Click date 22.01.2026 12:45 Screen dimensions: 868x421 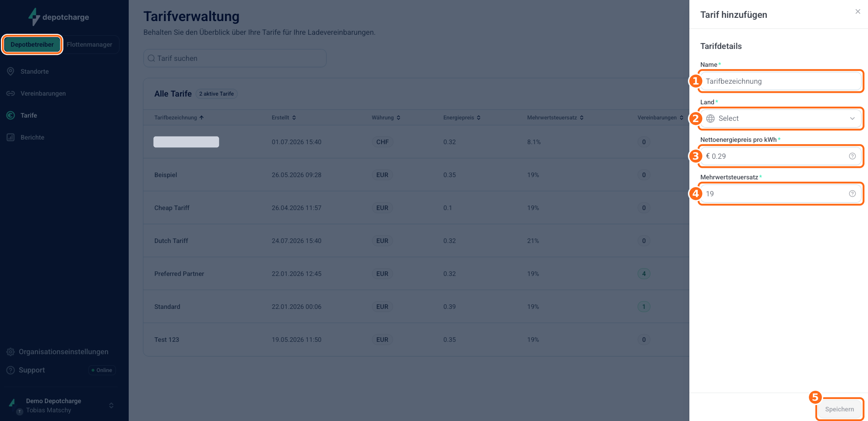(x=296, y=274)
